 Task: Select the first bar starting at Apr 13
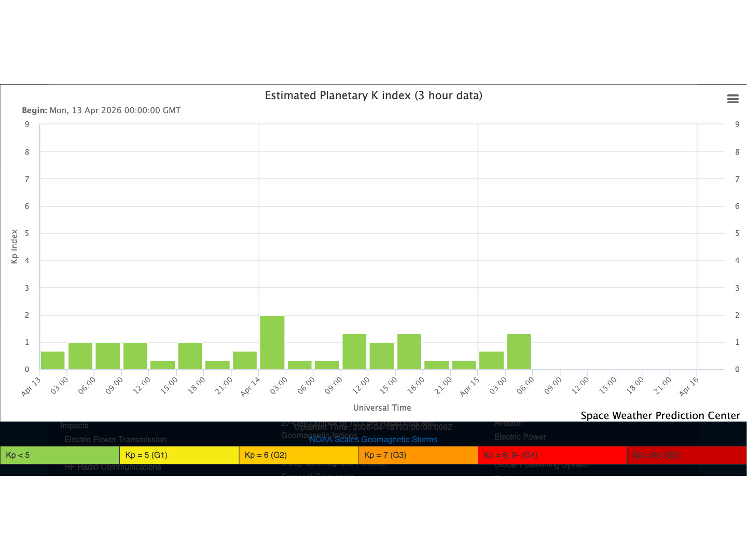coord(53,360)
